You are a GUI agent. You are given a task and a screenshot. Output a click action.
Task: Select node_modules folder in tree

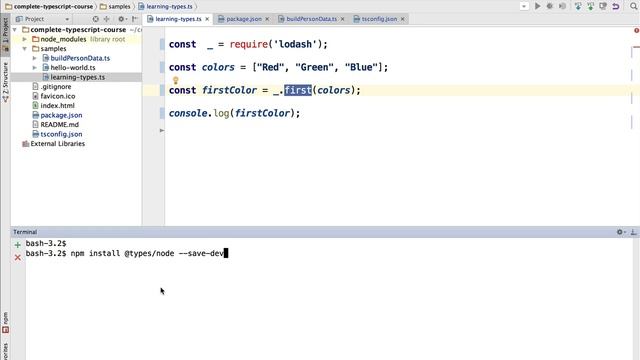coord(63,39)
